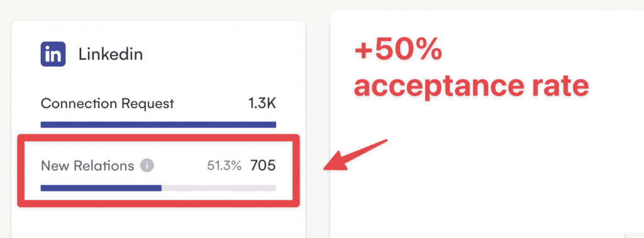This screenshot has width=644, height=238.
Task: Click the filled blue part of New Relations bar
Action: [x=101, y=188]
